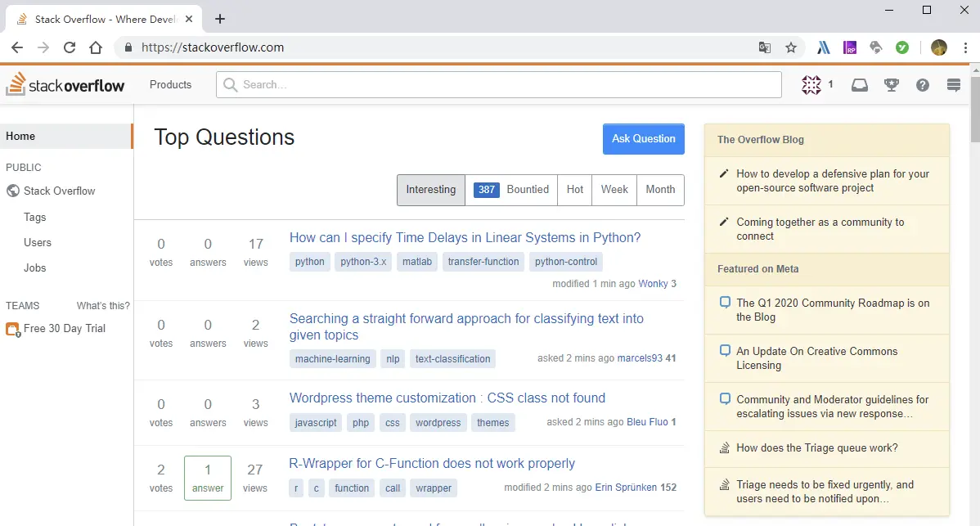Viewport: 980px width, 526px height.
Task: Click the translate page icon
Action: pos(764,47)
